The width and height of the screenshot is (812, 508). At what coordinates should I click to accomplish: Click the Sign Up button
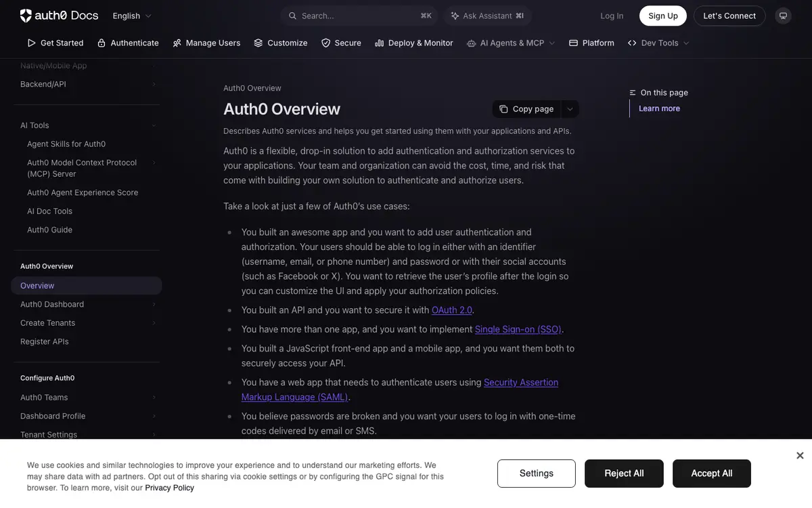coord(663,16)
